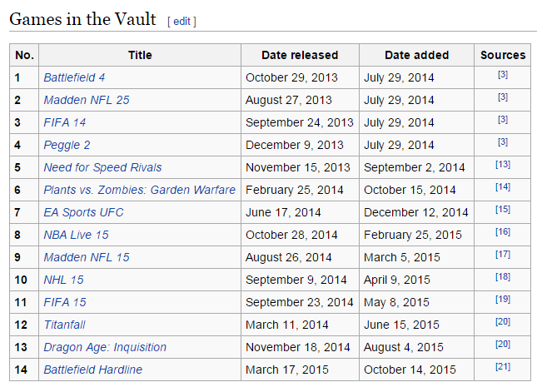537x392 pixels.
Task: Click citation [19] in the FIFA 15 row
Action: click(502, 300)
